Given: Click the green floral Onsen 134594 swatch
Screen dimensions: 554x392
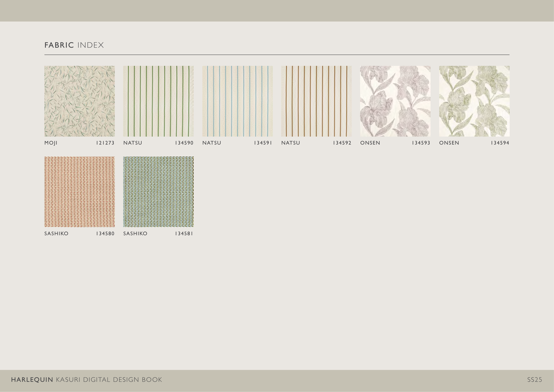Looking at the screenshot, I should 474,101.
